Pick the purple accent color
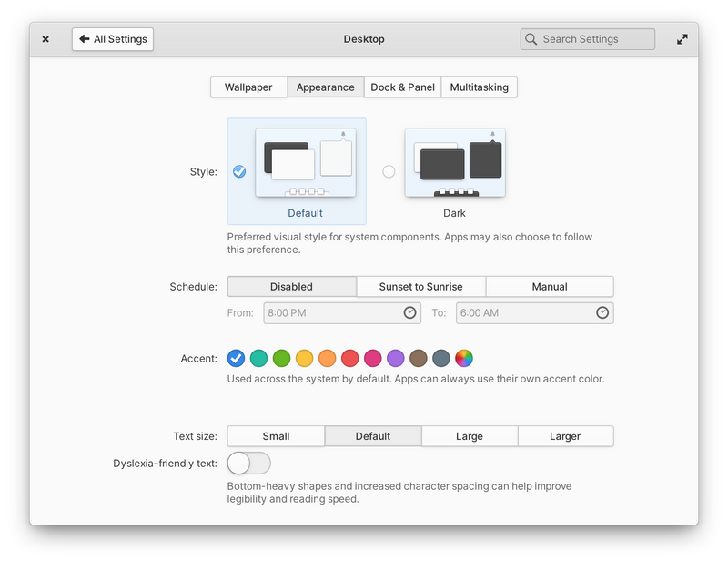The image size is (728, 561). pyautogui.click(x=396, y=358)
